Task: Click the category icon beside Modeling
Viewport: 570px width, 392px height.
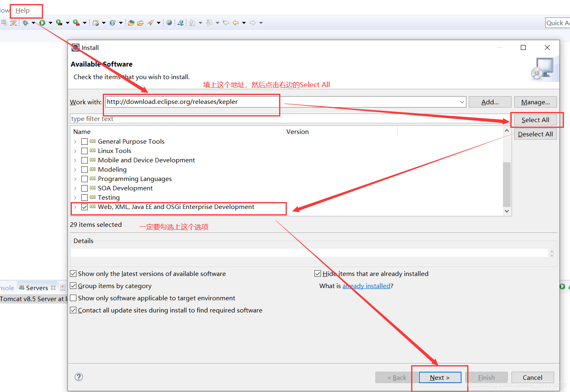Action: click(93, 169)
